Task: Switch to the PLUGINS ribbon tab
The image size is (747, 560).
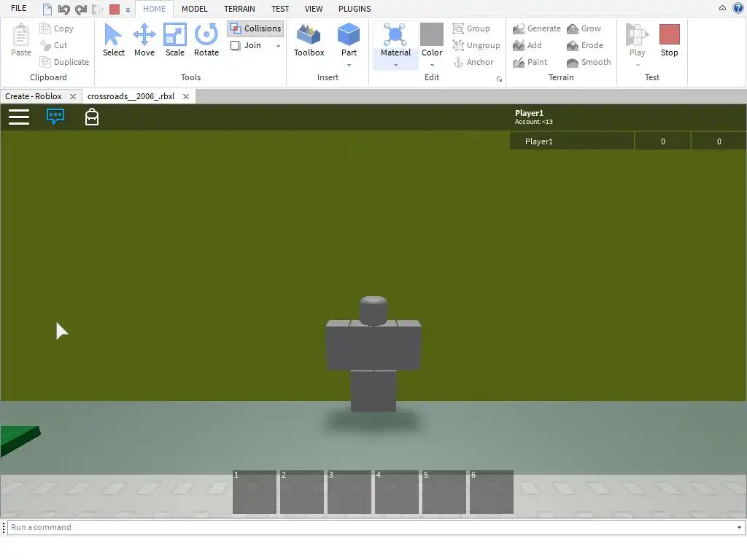Action: pyautogui.click(x=355, y=9)
